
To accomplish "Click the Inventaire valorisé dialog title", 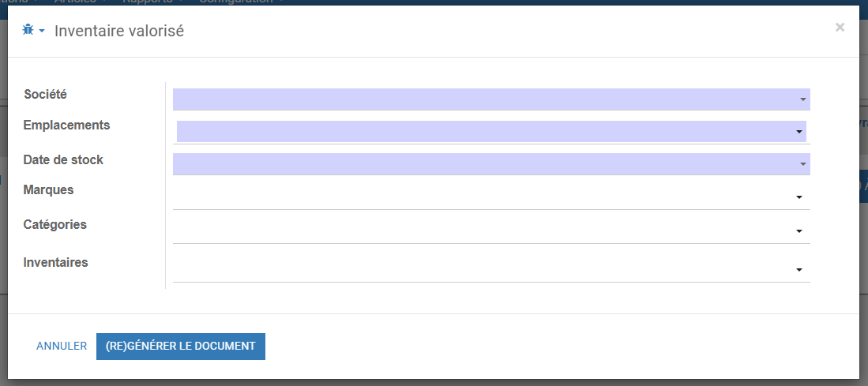I will (119, 31).
